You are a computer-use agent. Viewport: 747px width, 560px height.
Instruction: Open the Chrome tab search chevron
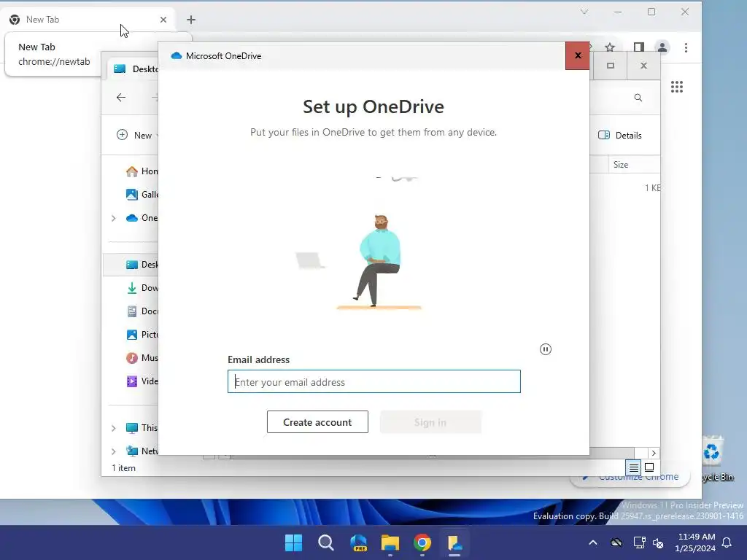coord(584,12)
